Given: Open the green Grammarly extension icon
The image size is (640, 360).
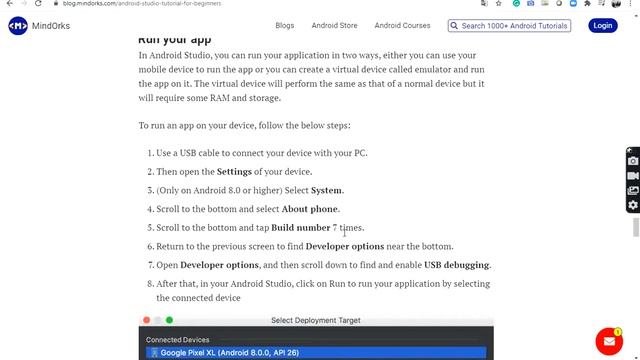Looking at the screenshot, I should tap(516, 3).
